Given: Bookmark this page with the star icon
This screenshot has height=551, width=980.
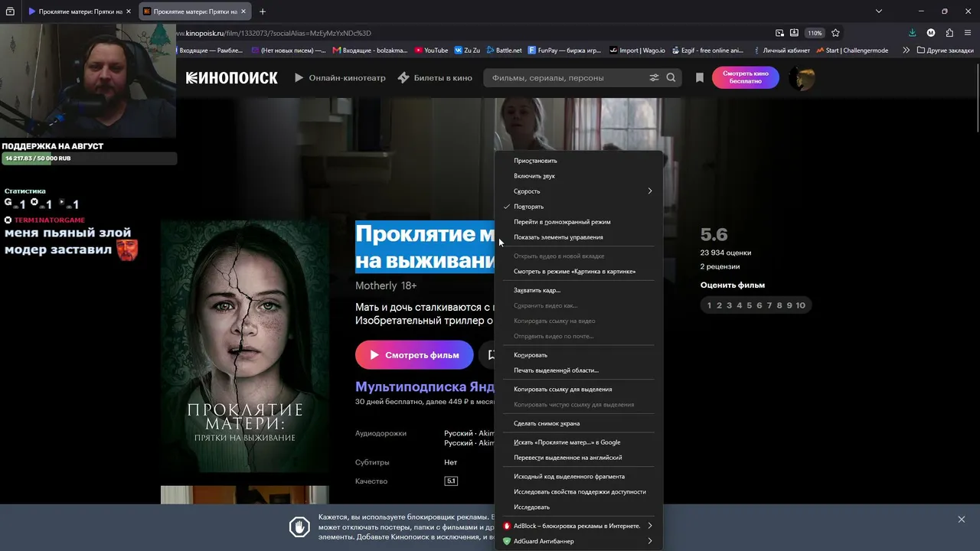Looking at the screenshot, I should [835, 33].
